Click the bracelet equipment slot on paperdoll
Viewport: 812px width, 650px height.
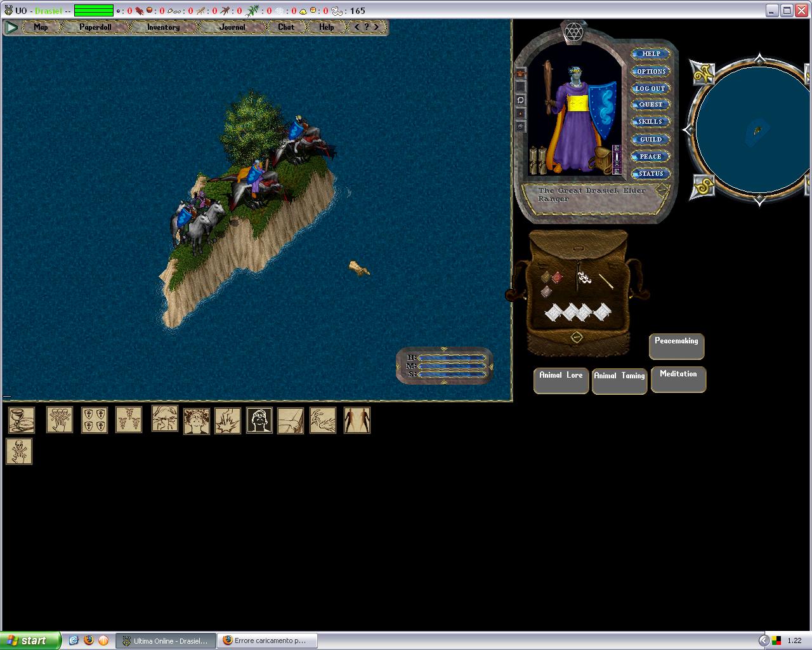[x=520, y=100]
